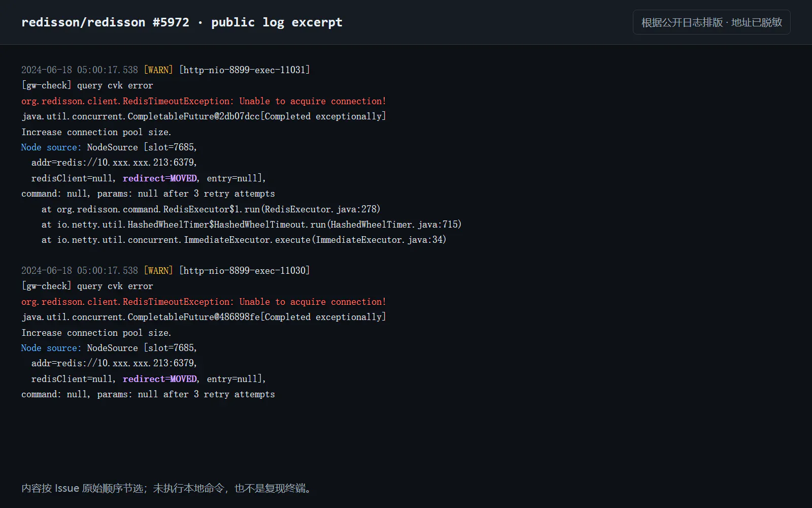Click the footer note starting "内容按 Issue 原始顺序节选"
This screenshot has height=508, width=812.
pyautogui.click(x=168, y=488)
